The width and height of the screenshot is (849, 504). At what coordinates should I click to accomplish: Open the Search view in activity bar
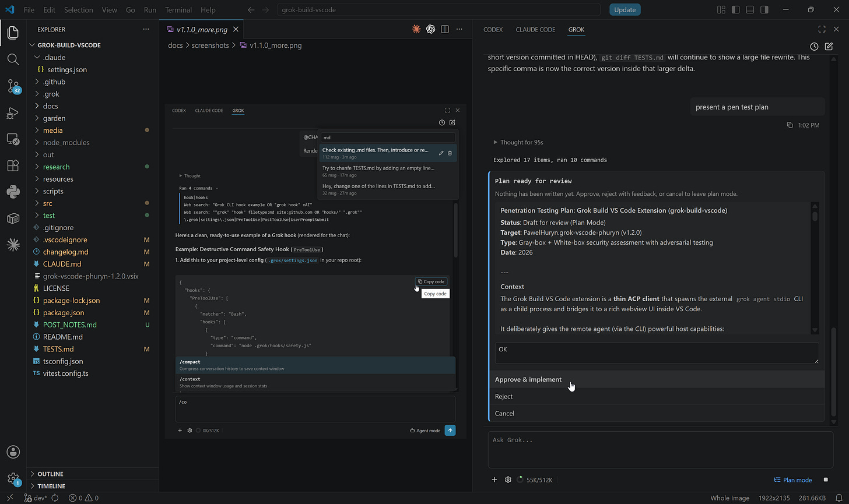[13, 59]
